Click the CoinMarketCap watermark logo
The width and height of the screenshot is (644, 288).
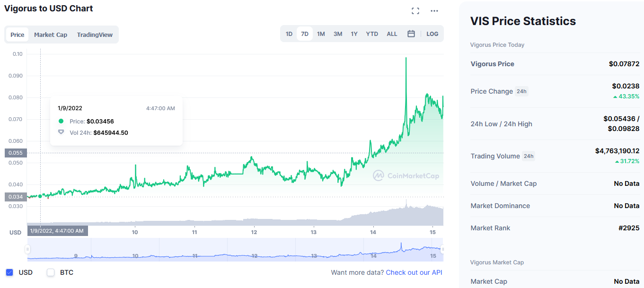[x=406, y=176]
